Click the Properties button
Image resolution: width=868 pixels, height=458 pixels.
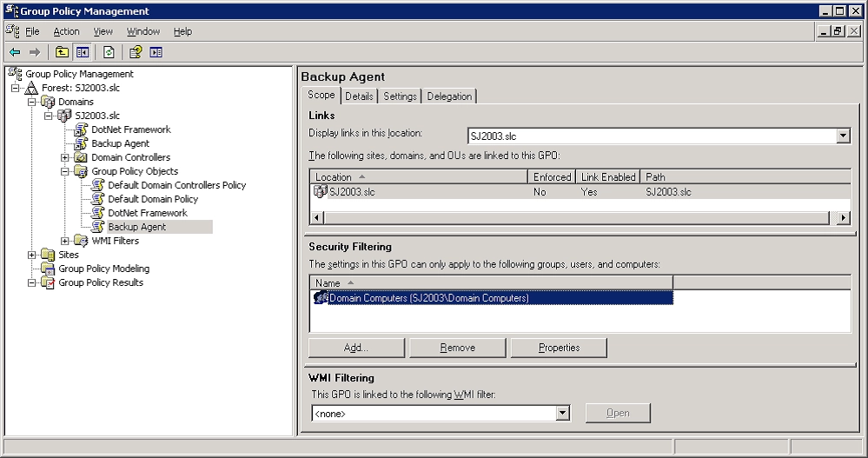[559, 348]
